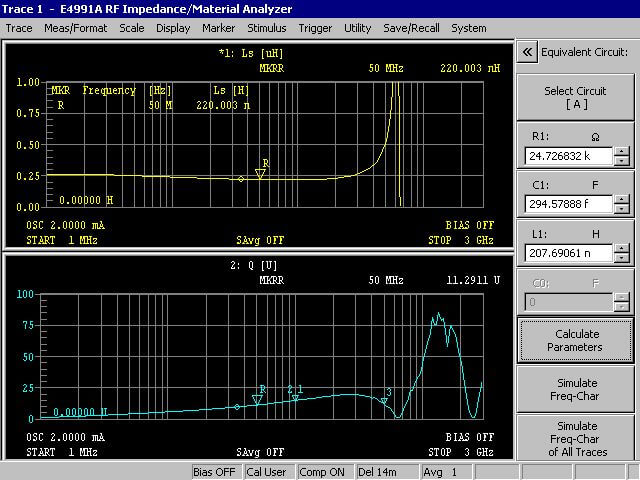640x480 pixels.
Task: Click the L1 value input field
Action: click(x=569, y=253)
